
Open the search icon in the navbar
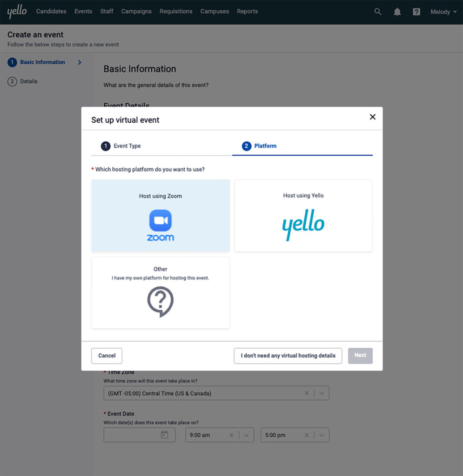(377, 12)
